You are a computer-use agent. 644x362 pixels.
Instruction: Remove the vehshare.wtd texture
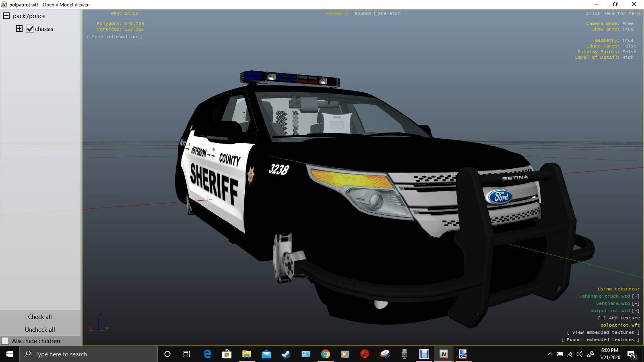tap(636, 303)
